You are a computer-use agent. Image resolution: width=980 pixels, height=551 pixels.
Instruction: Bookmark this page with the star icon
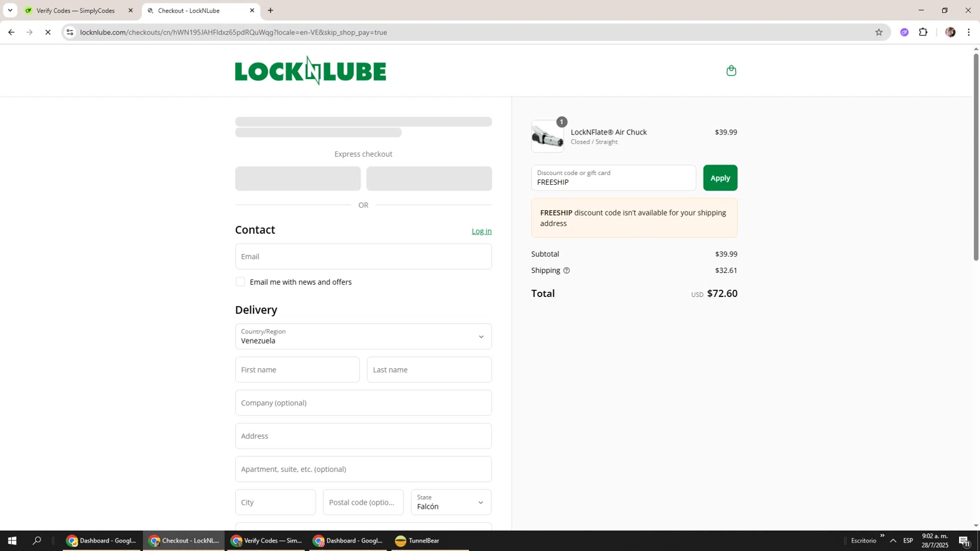(x=879, y=32)
